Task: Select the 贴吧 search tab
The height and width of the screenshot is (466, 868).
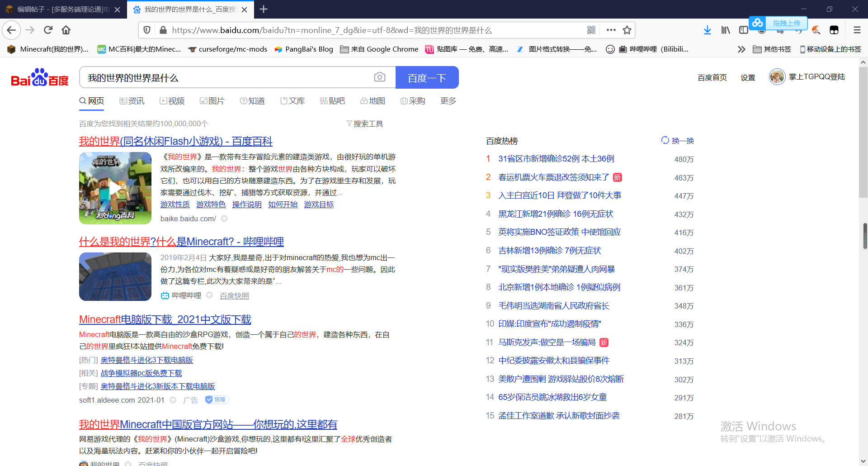Action: pyautogui.click(x=332, y=101)
